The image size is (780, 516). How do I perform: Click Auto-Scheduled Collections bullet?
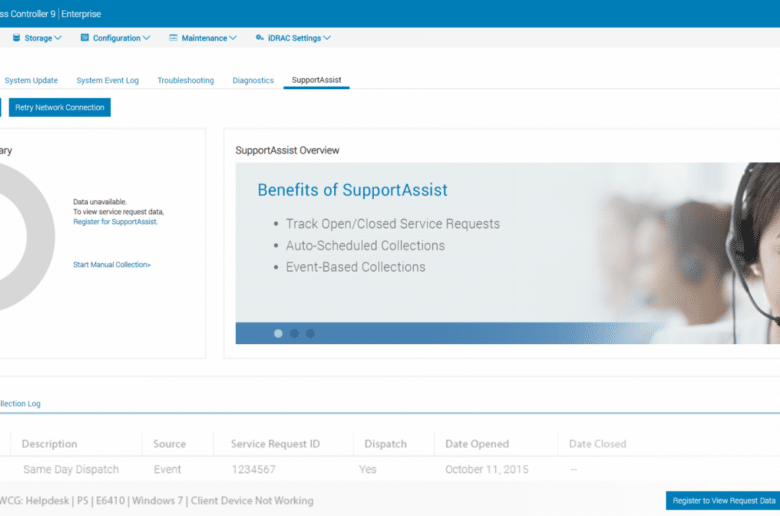point(365,245)
